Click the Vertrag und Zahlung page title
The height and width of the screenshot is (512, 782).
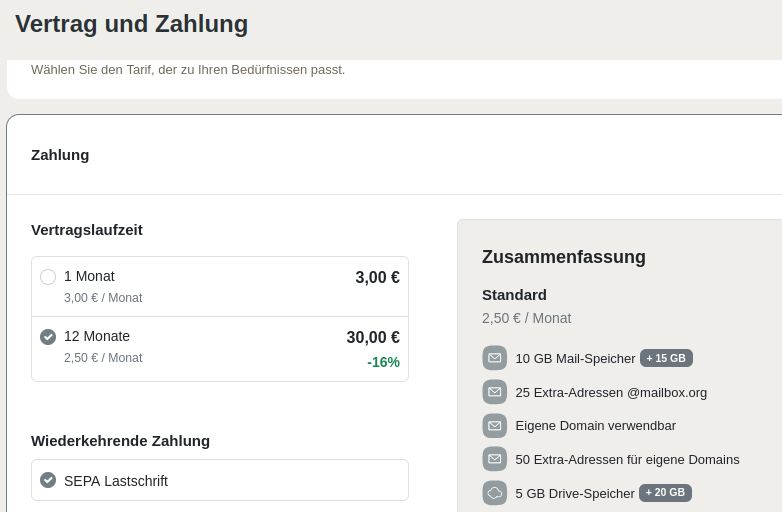point(131,24)
